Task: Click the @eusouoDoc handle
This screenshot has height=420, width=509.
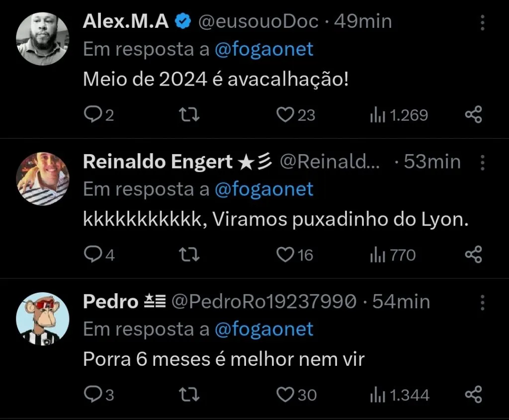Action: (260, 21)
